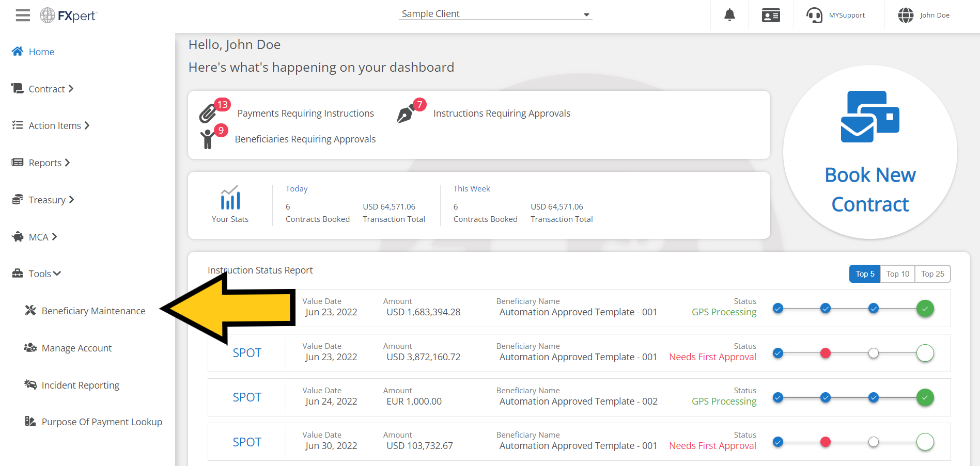
Task: Open Payments Requiring Instructions
Action: 305,113
